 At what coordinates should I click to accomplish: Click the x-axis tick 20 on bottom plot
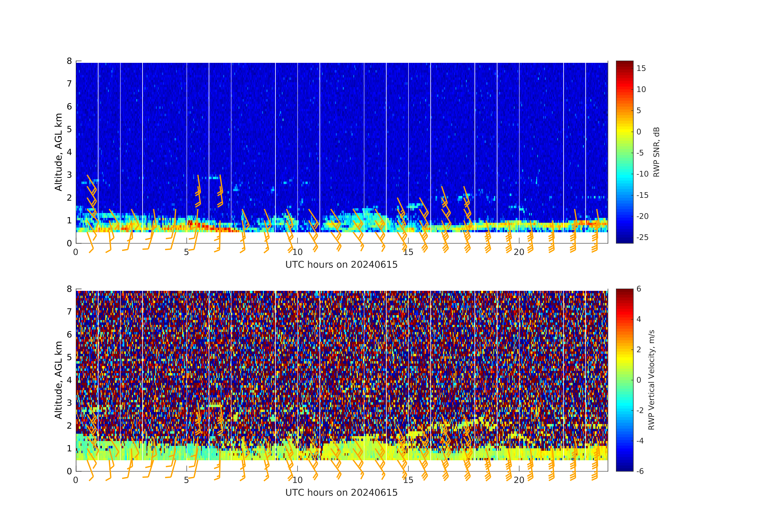tap(519, 480)
